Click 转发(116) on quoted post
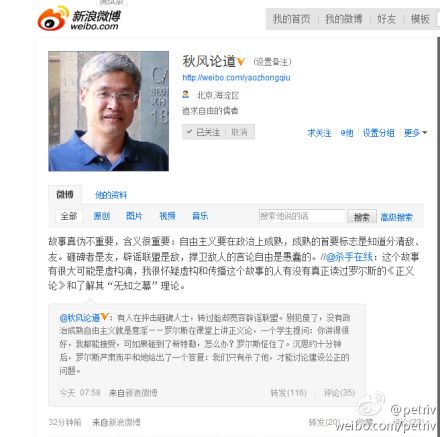The width and height of the screenshot is (440, 437). (x=289, y=393)
